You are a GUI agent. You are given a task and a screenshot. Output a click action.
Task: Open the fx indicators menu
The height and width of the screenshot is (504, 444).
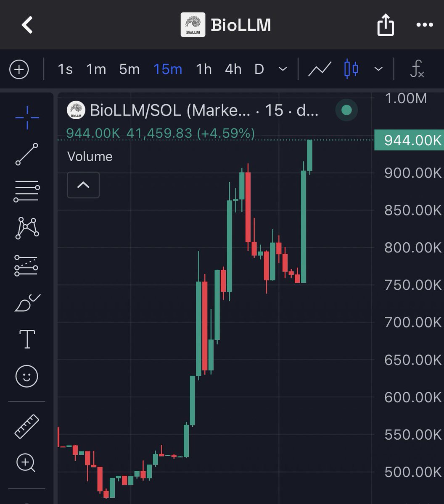pyautogui.click(x=417, y=69)
